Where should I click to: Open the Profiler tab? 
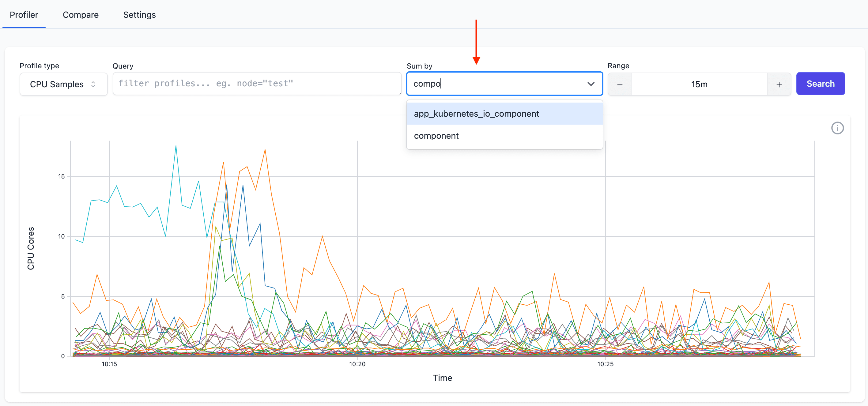[24, 15]
